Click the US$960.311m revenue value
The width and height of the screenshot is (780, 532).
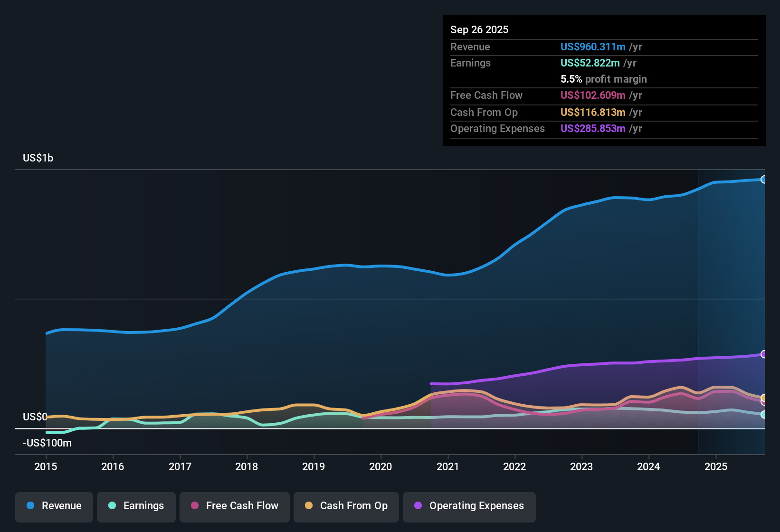tap(593, 47)
